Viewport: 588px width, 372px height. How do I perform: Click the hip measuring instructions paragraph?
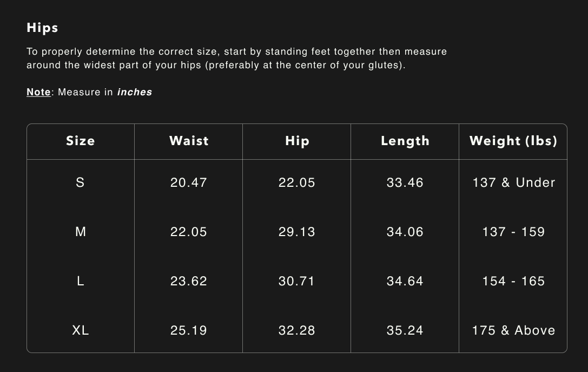pos(236,58)
